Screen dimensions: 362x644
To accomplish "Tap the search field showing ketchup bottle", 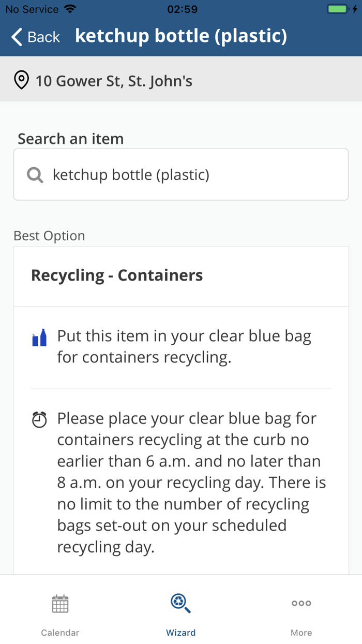I will (x=181, y=174).
